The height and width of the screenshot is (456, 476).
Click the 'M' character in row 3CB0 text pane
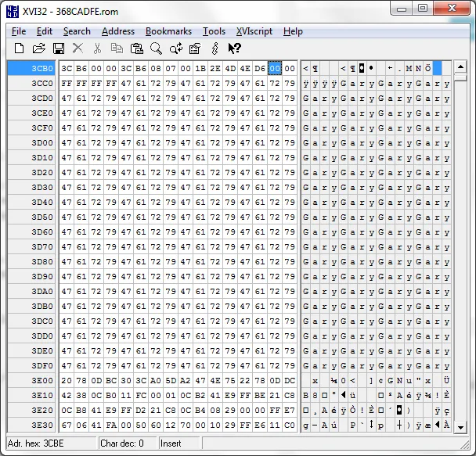click(409, 68)
